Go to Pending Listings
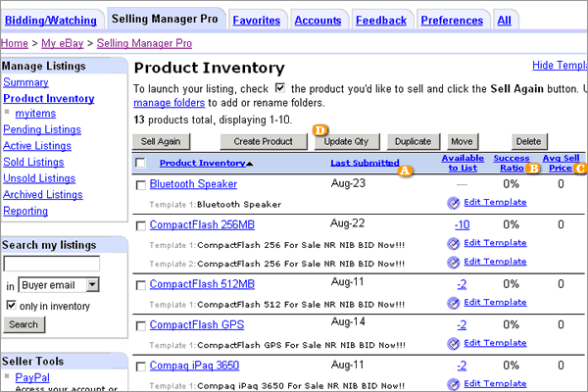 coord(42,129)
